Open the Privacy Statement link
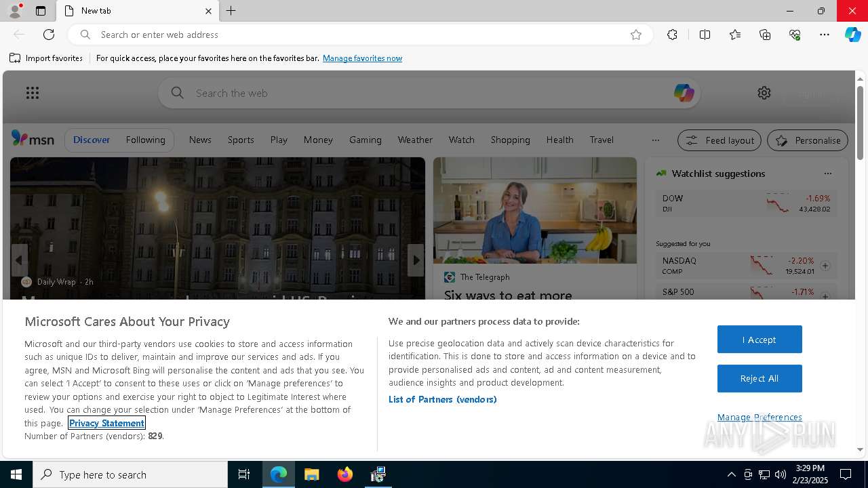Screen dimensions: 868x488 [x=106, y=423]
